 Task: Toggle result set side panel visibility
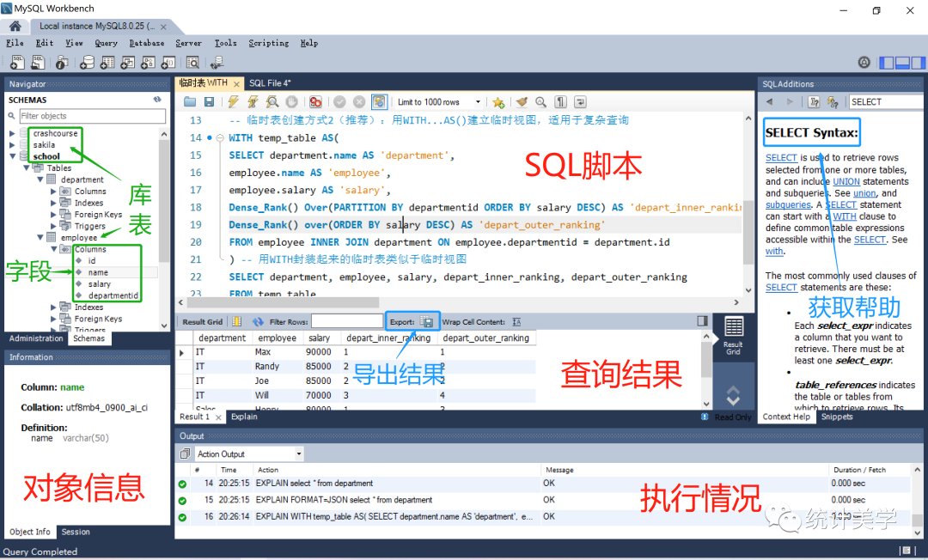point(703,321)
